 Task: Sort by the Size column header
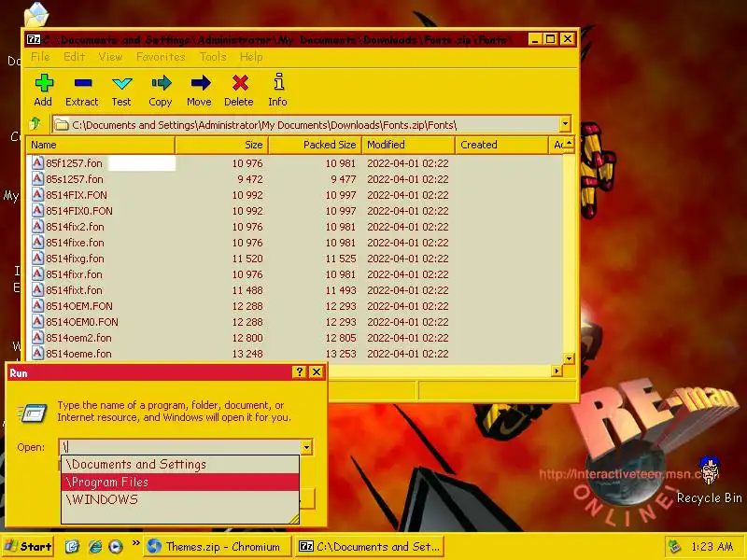(x=221, y=145)
